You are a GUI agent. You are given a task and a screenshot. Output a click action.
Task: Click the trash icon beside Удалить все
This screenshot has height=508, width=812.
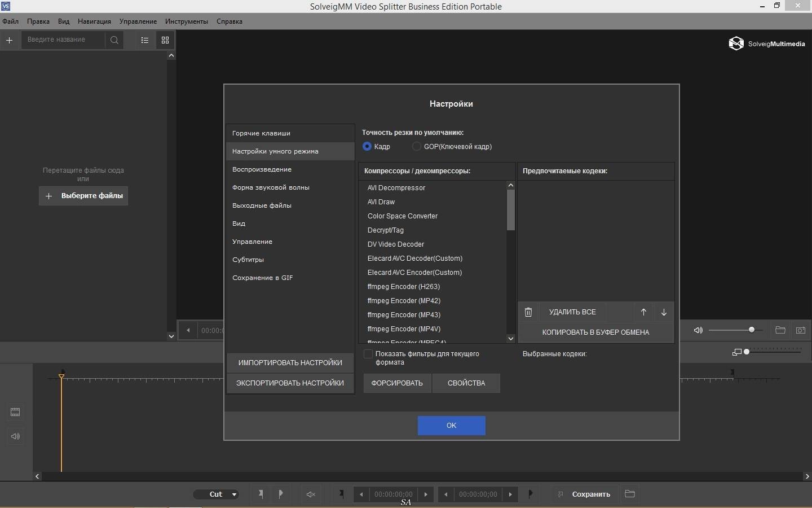tap(528, 312)
